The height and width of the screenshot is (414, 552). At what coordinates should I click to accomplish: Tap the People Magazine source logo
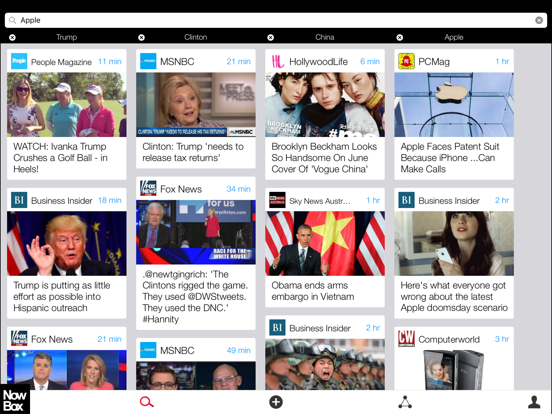coord(19,61)
